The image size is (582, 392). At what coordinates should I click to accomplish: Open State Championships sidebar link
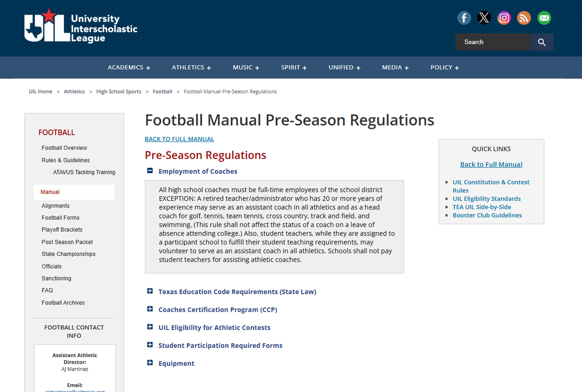point(68,254)
